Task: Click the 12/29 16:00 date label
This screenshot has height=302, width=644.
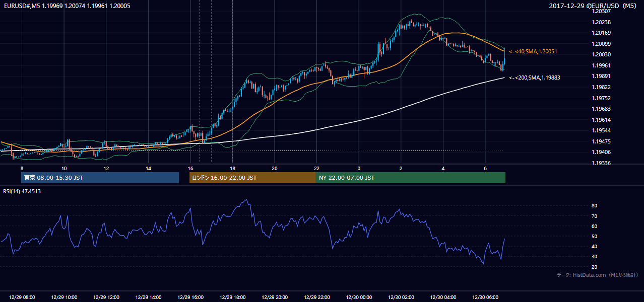Action: coord(190,297)
